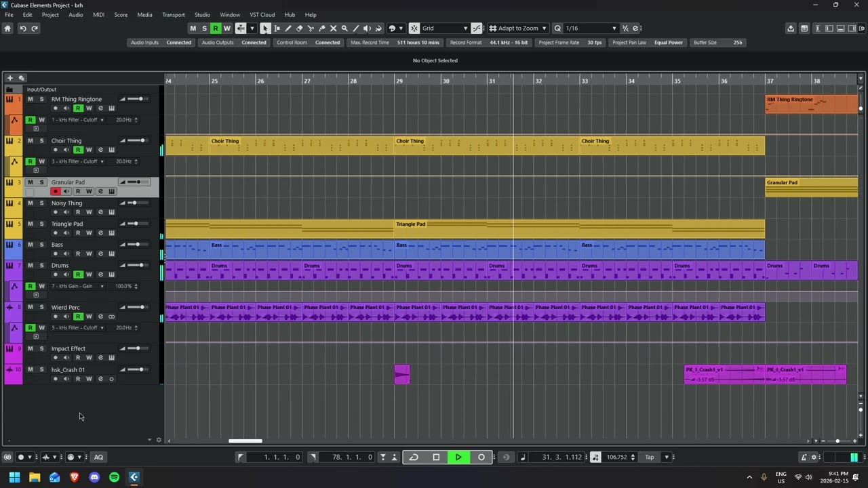Solo the Triangle Pad track
868x488 pixels.
(x=41, y=224)
